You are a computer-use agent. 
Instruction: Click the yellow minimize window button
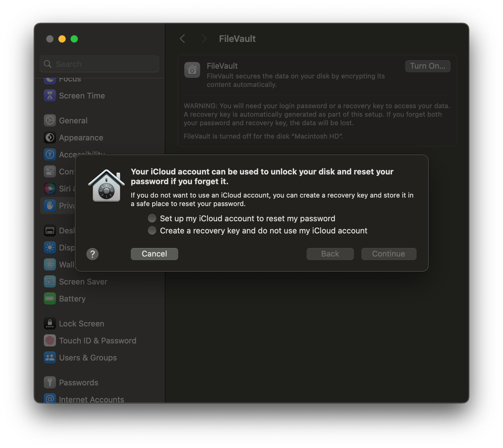tap(62, 39)
